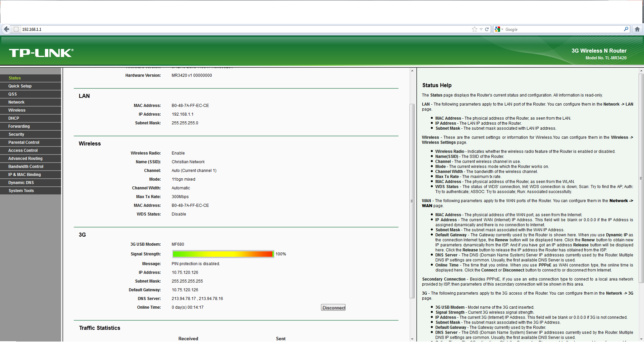Click the 3G signal strength bar
Viewport: 644px width, 362px height.
click(x=223, y=254)
